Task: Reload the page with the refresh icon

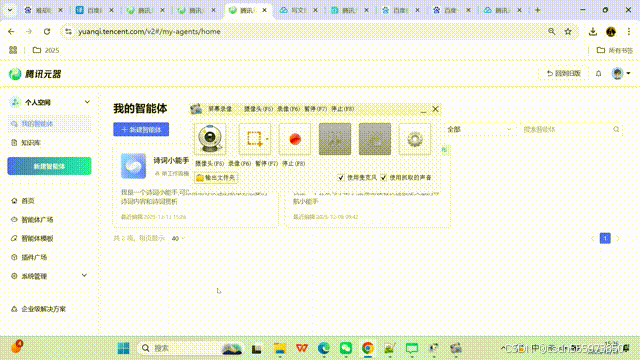Action: pyautogui.click(x=47, y=31)
